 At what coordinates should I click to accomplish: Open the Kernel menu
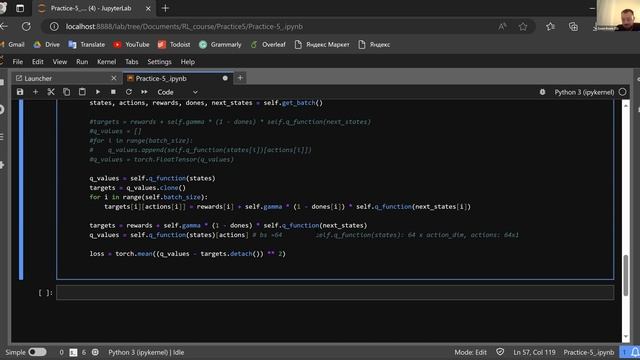point(107,62)
